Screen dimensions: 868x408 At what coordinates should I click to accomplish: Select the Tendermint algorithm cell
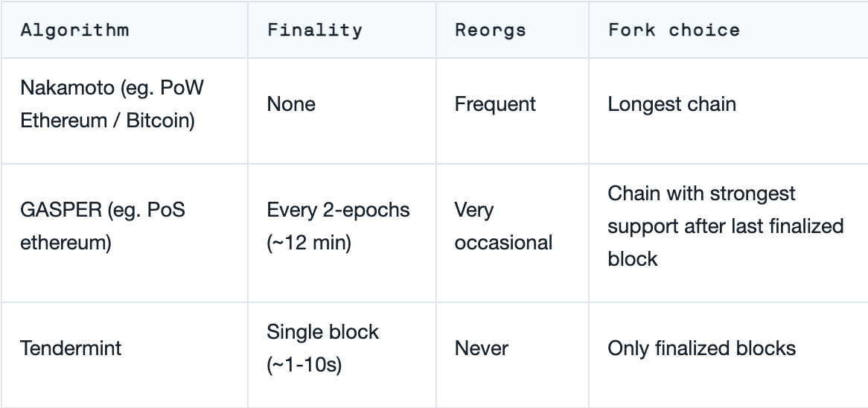(x=71, y=348)
